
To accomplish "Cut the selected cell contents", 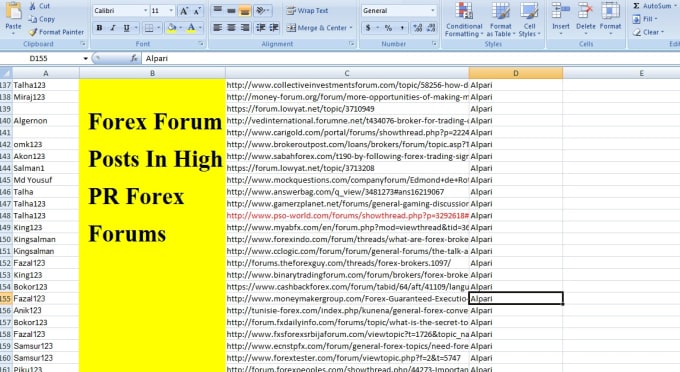I will tap(39, 6).
